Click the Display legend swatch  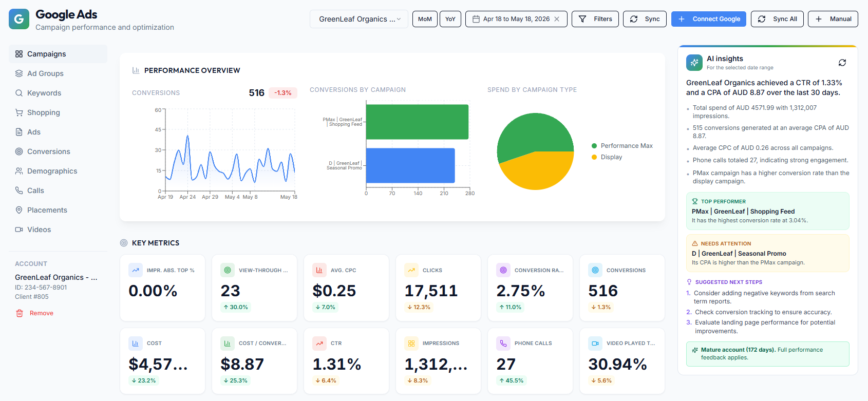[594, 157]
